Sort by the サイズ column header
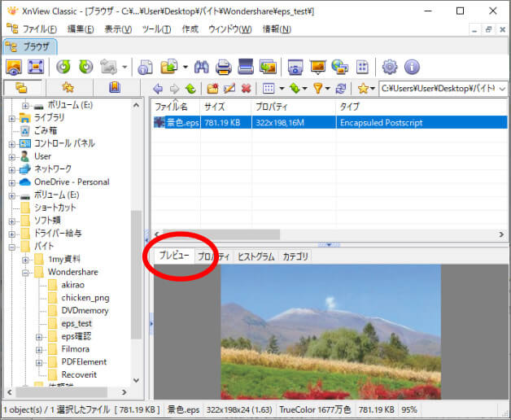 [226, 107]
